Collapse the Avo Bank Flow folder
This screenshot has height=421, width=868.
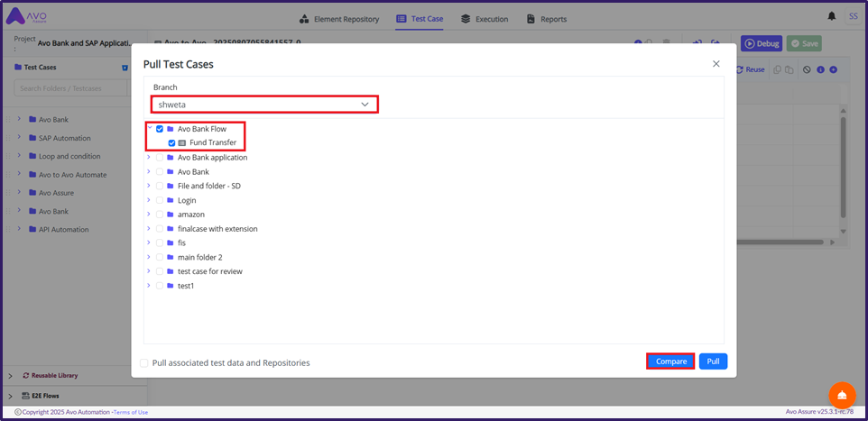pos(149,128)
